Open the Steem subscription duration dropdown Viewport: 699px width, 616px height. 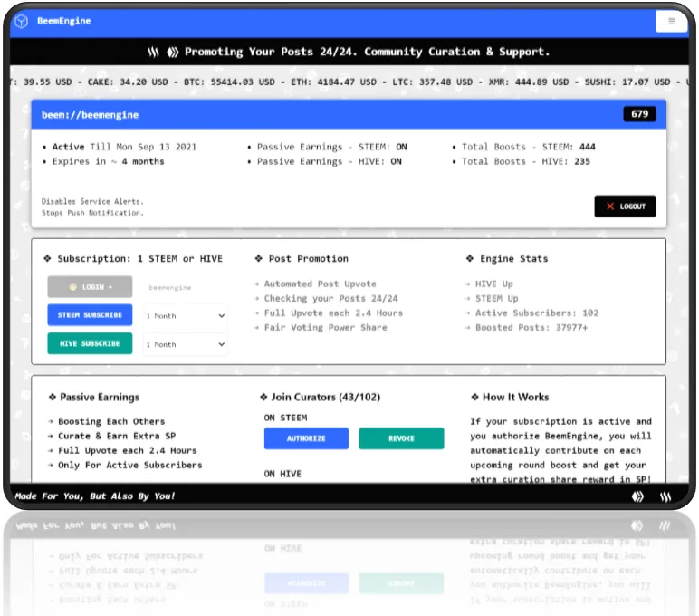click(185, 316)
